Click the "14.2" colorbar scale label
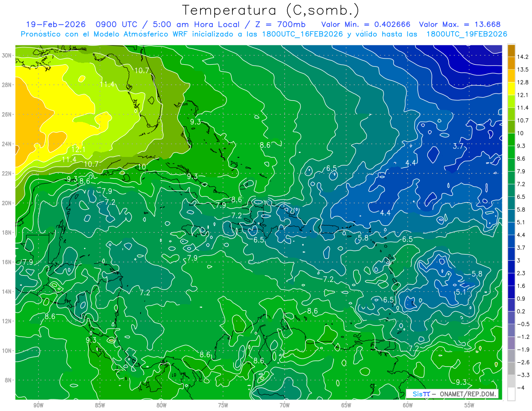532x411 pixels. (x=523, y=57)
